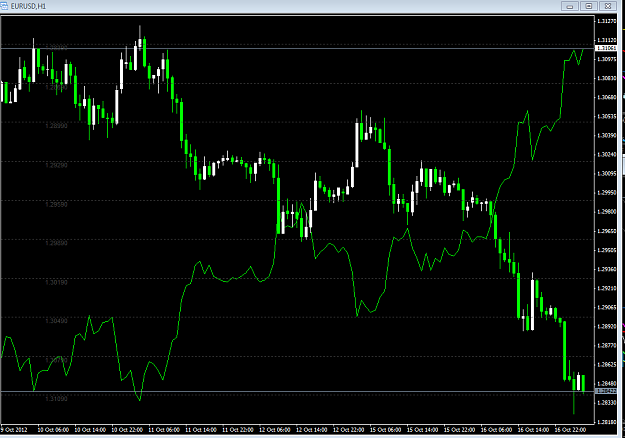Click the 1.30535 price scale value
This screenshot has width=625, height=438.
tap(606, 116)
